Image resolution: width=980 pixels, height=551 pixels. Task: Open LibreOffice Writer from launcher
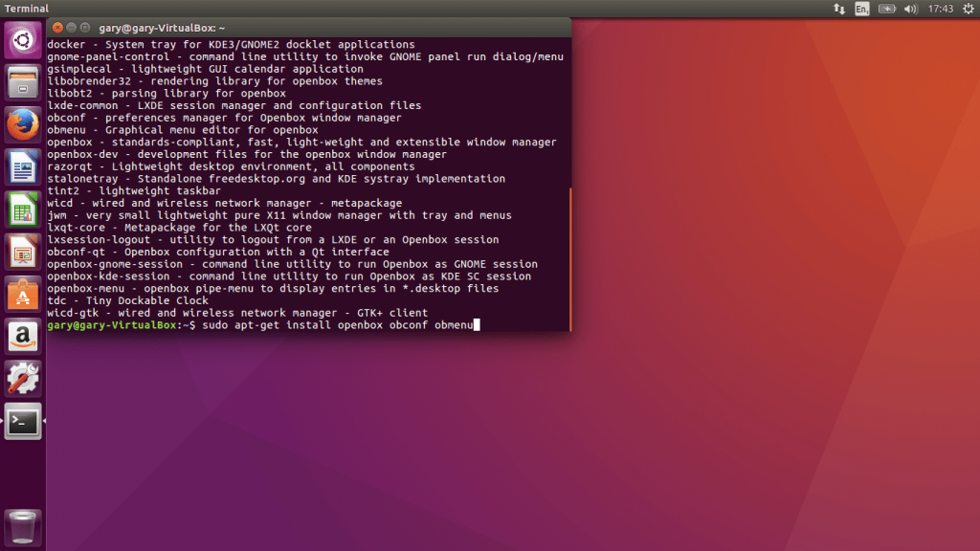(23, 167)
